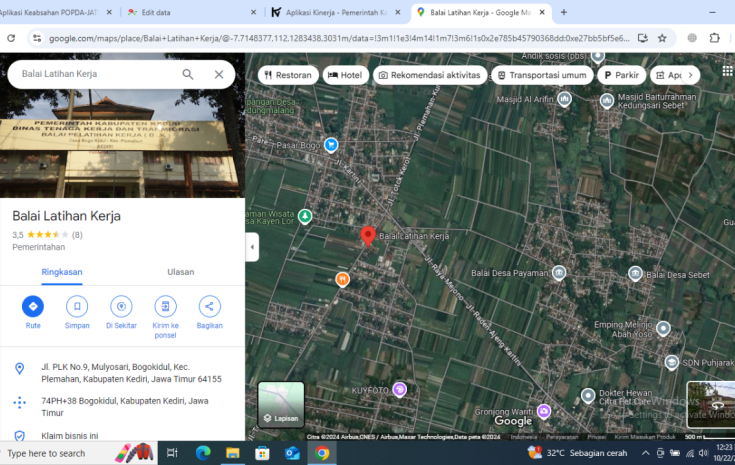This screenshot has width=735, height=465.
Task: Reload the page
Action: point(11,38)
